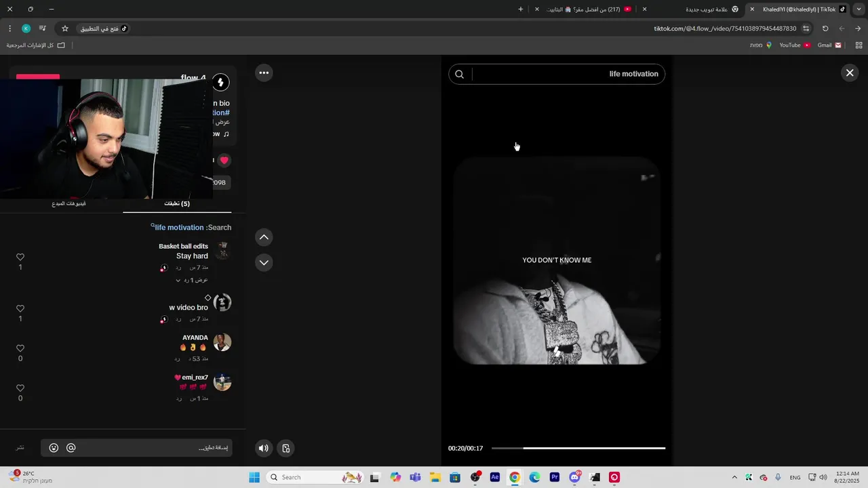The width and height of the screenshot is (868, 488).
Task: Click the life motivation search field
Action: pos(557,74)
